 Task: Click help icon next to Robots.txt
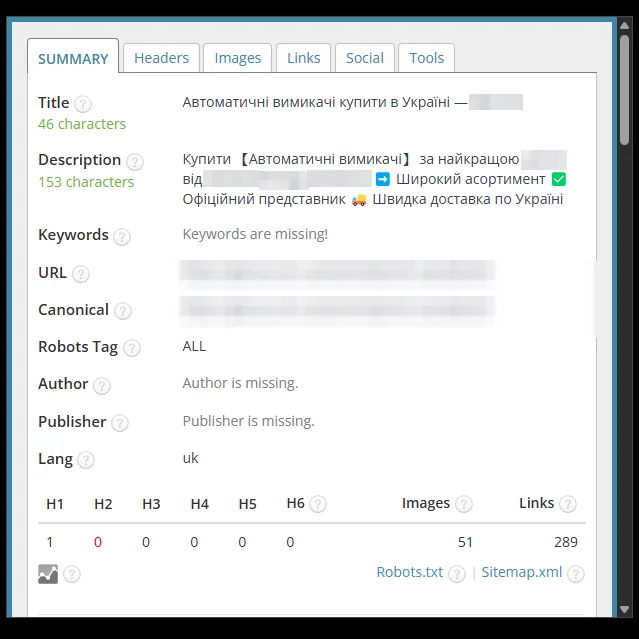457,574
